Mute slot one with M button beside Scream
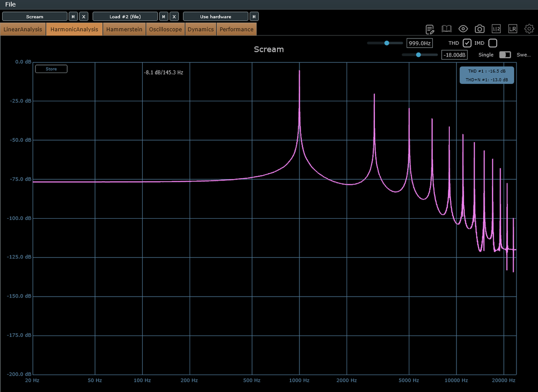The width and height of the screenshot is (538, 392). pos(73,17)
